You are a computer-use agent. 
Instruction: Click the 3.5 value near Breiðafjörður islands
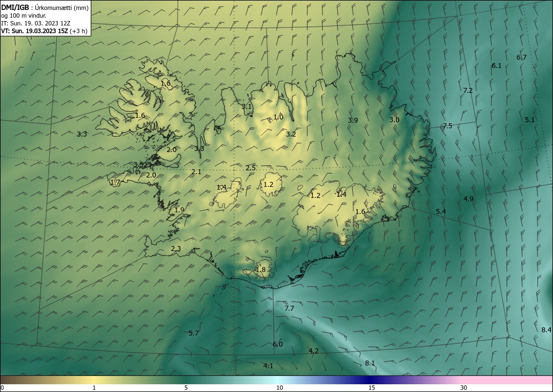[139, 165]
